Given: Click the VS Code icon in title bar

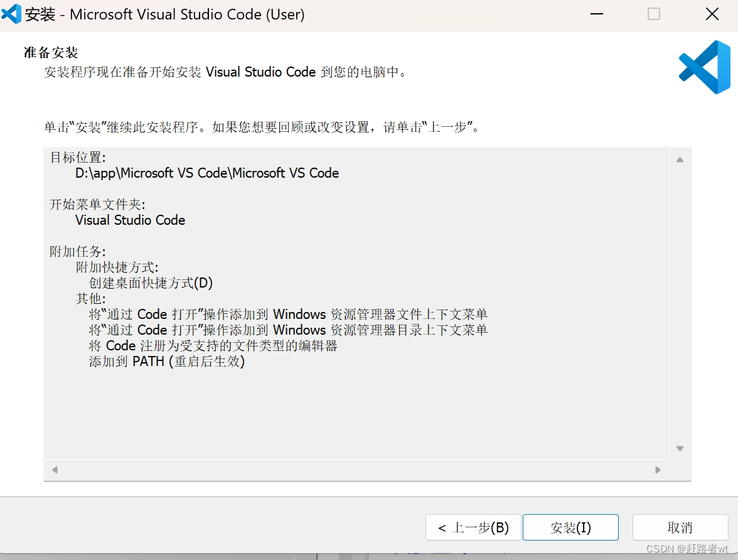Looking at the screenshot, I should (11, 14).
